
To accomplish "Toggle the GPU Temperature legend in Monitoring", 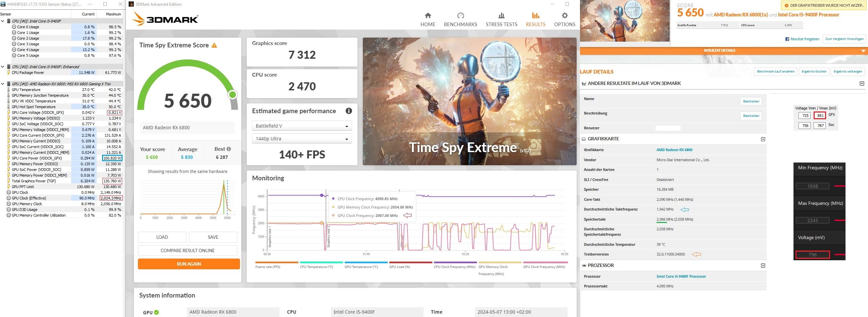I will [x=366, y=265].
